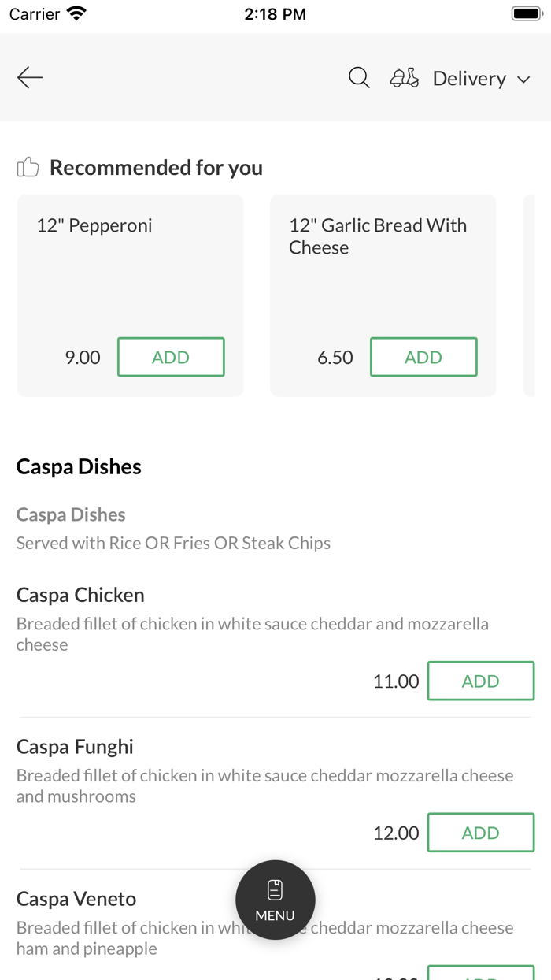
Task: Tap the 2:18 PM clock display
Action: [275, 13]
